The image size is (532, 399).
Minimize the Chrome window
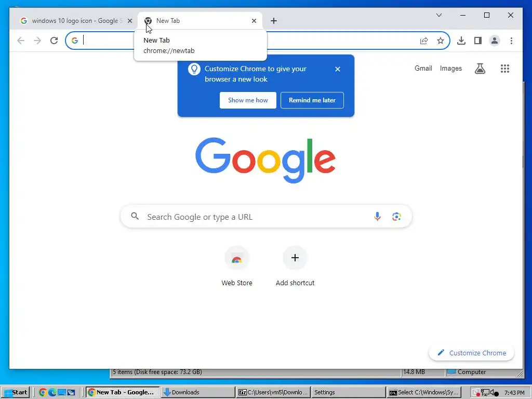coord(463,15)
